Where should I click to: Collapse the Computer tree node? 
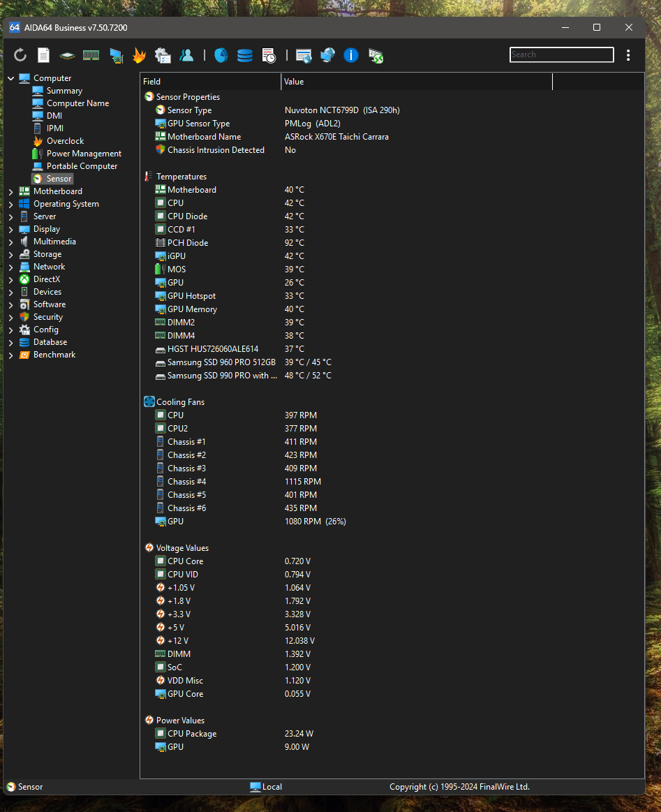pyautogui.click(x=11, y=78)
